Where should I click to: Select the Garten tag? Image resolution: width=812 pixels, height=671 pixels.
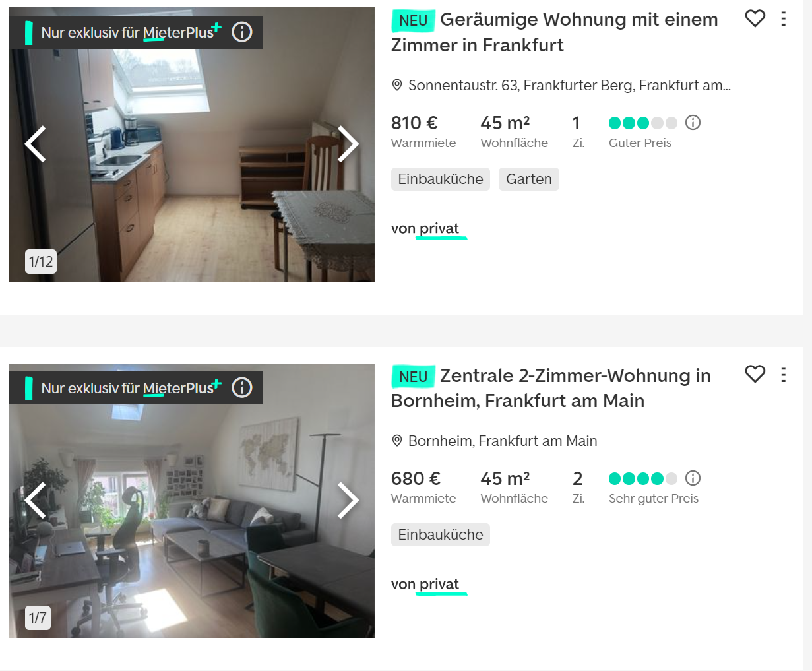pos(529,179)
